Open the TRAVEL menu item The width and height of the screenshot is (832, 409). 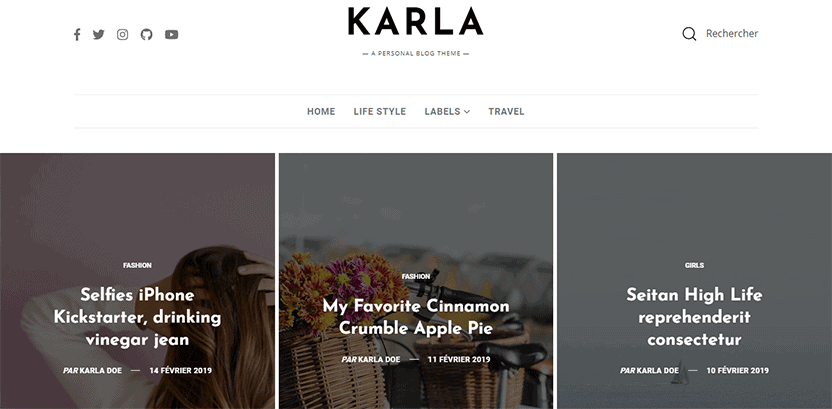[x=506, y=111]
